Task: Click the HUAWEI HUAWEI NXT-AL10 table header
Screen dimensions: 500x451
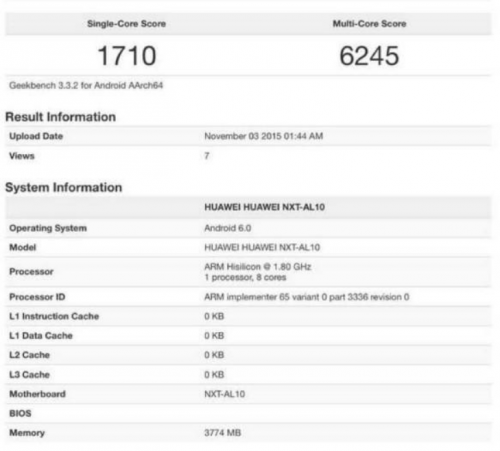Action: pyautogui.click(x=264, y=207)
